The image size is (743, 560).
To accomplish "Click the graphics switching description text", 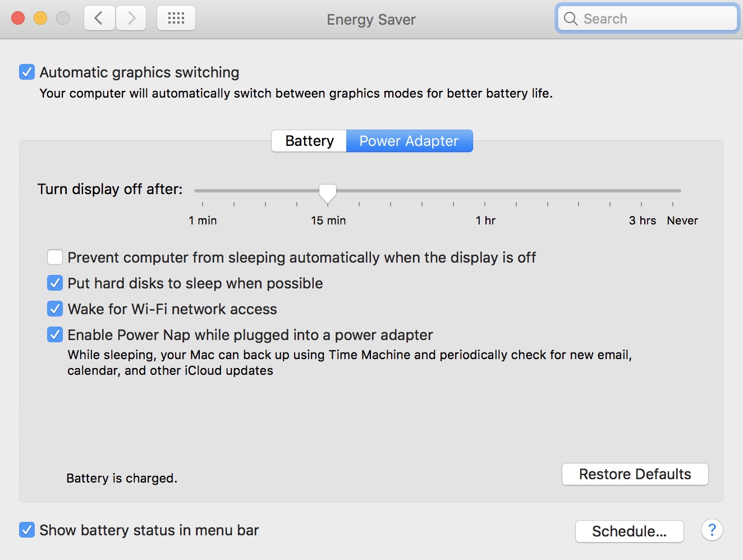I will coord(296,93).
